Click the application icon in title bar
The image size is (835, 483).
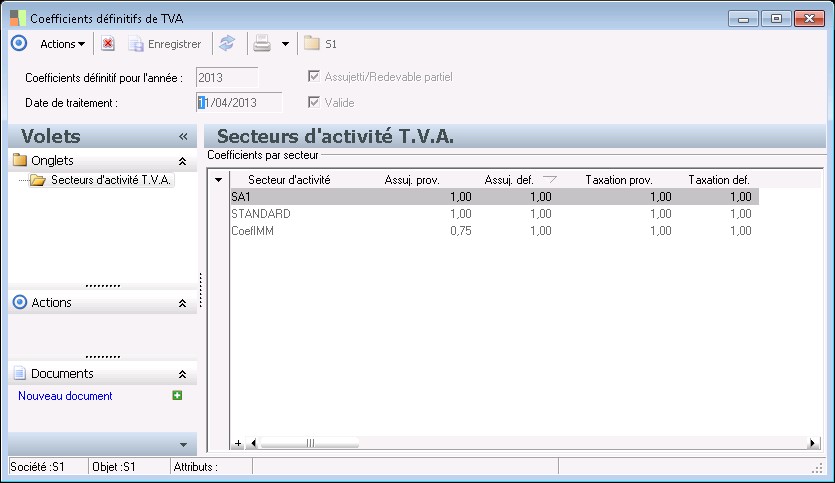(x=18, y=18)
